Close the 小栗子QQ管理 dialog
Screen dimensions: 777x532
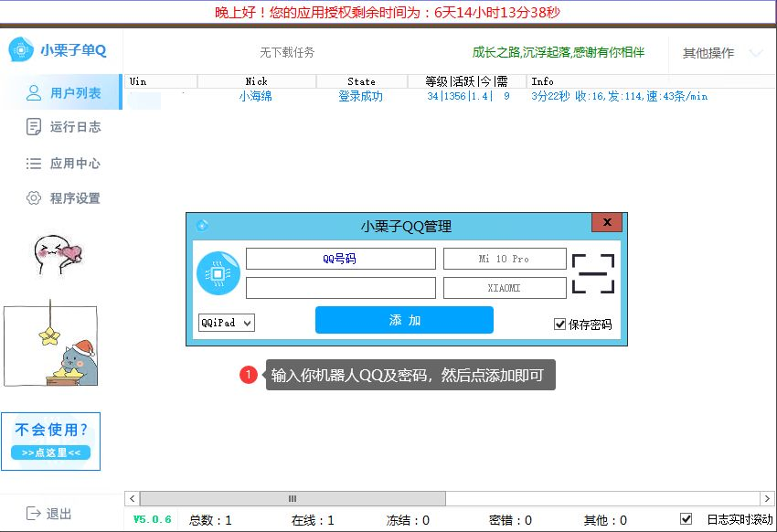pyautogui.click(x=607, y=222)
